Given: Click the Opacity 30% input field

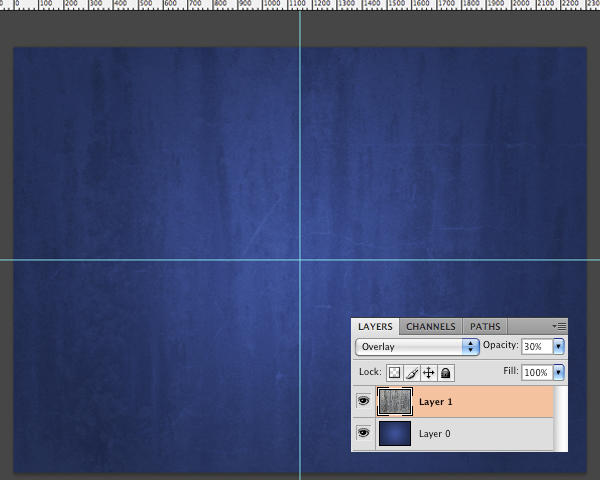Looking at the screenshot, I should pyautogui.click(x=535, y=346).
